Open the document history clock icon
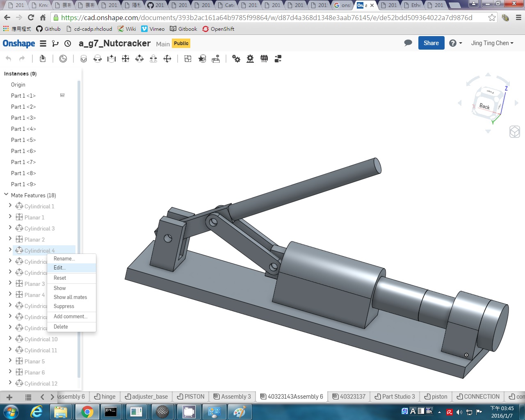The width and height of the screenshot is (525, 420). (x=68, y=43)
